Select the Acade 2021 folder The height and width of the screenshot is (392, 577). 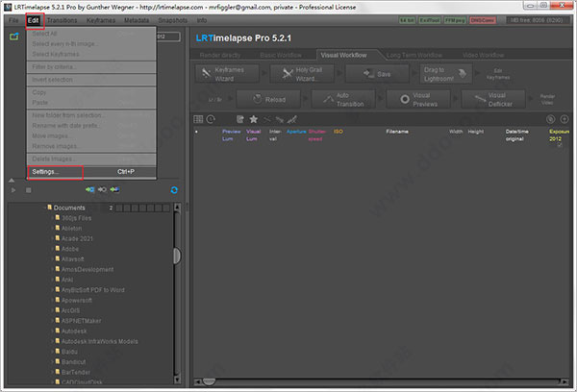(77, 238)
